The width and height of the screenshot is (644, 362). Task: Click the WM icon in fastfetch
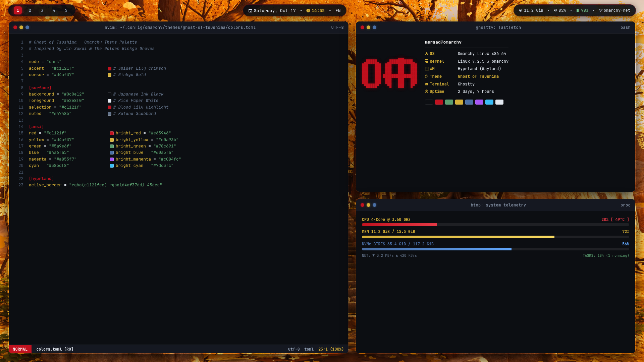[x=427, y=69]
